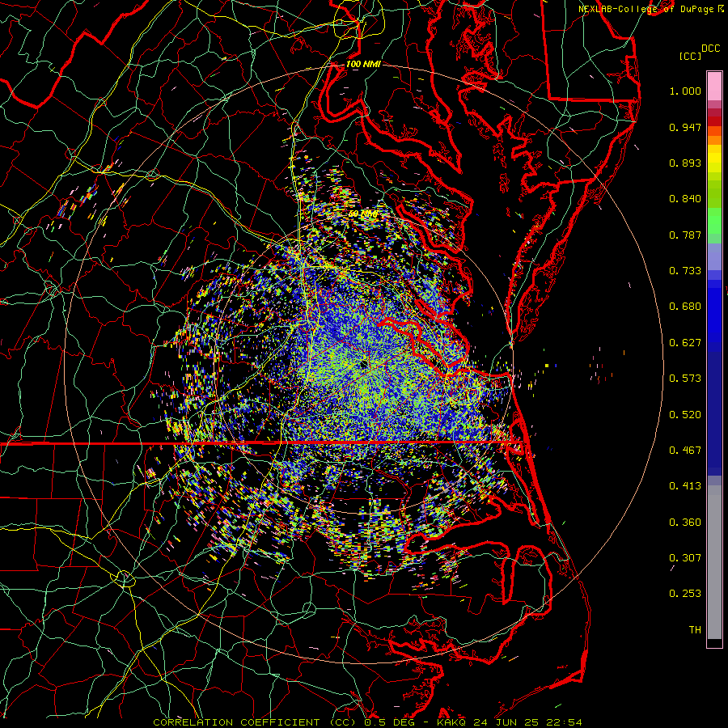Click the 100 NMI range ring label
The width and height of the screenshot is (728, 728).
(x=363, y=64)
